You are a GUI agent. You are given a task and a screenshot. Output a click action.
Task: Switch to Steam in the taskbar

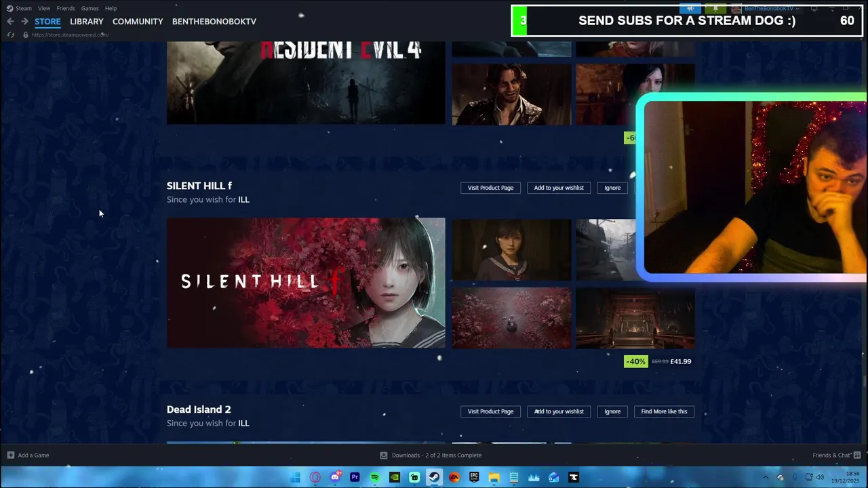tap(434, 477)
